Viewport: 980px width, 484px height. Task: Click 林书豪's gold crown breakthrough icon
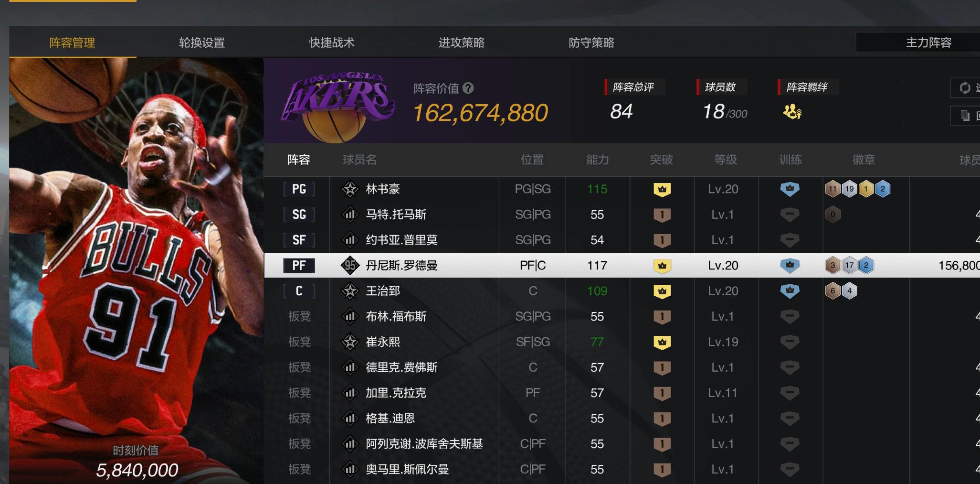pyautogui.click(x=662, y=189)
